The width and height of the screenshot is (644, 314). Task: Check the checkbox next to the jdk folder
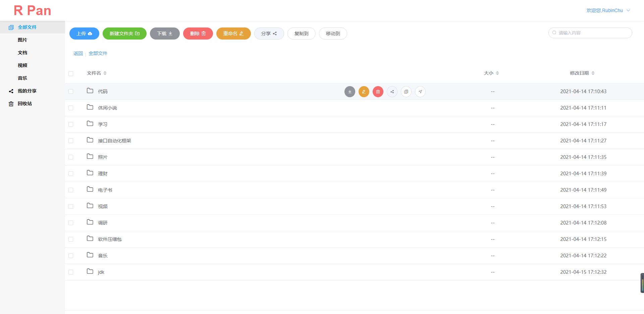pyautogui.click(x=71, y=272)
